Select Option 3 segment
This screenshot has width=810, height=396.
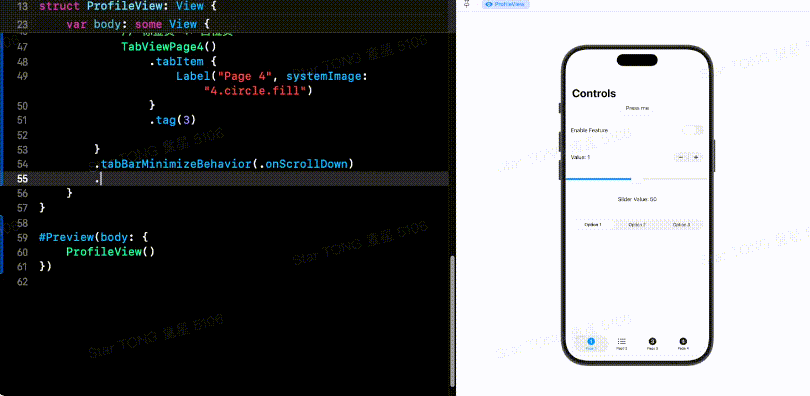point(681,225)
